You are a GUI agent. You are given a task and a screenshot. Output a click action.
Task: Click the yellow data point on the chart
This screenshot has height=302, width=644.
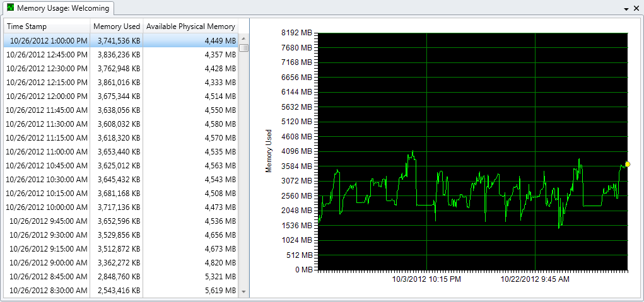(627, 164)
